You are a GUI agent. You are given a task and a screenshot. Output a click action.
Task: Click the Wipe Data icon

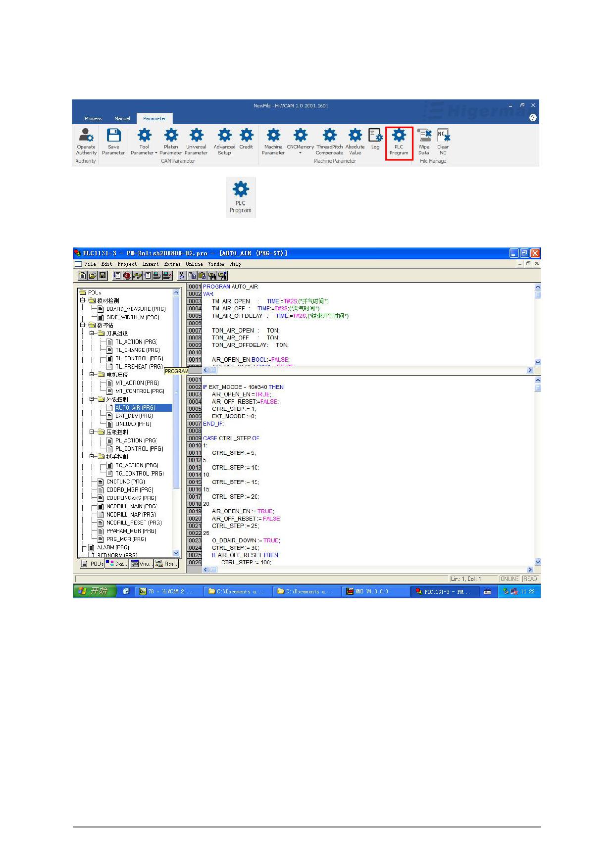pyautogui.click(x=424, y=135)
